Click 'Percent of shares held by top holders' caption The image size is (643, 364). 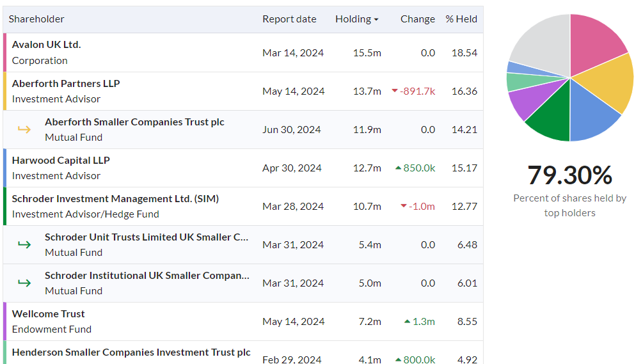point(569,205)
